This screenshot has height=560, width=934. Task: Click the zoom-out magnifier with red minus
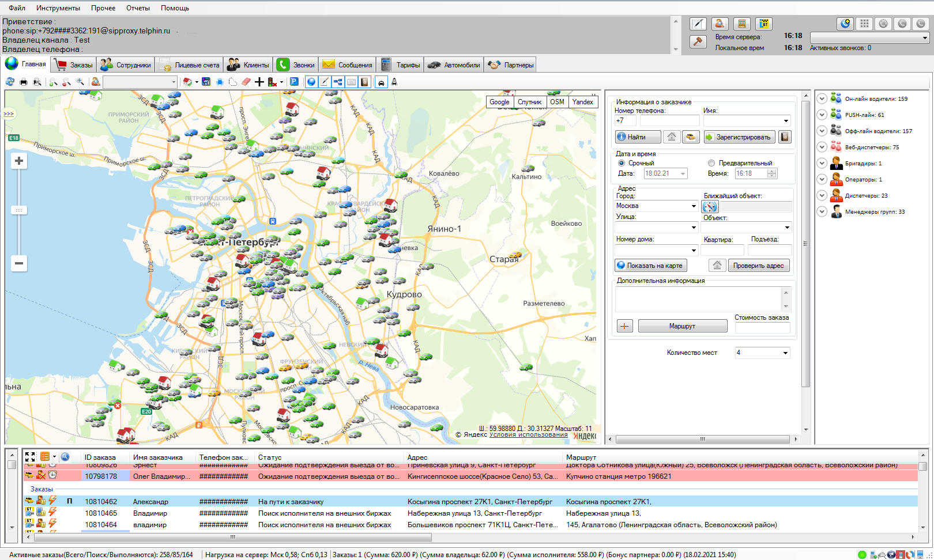(x=67, y=82)
